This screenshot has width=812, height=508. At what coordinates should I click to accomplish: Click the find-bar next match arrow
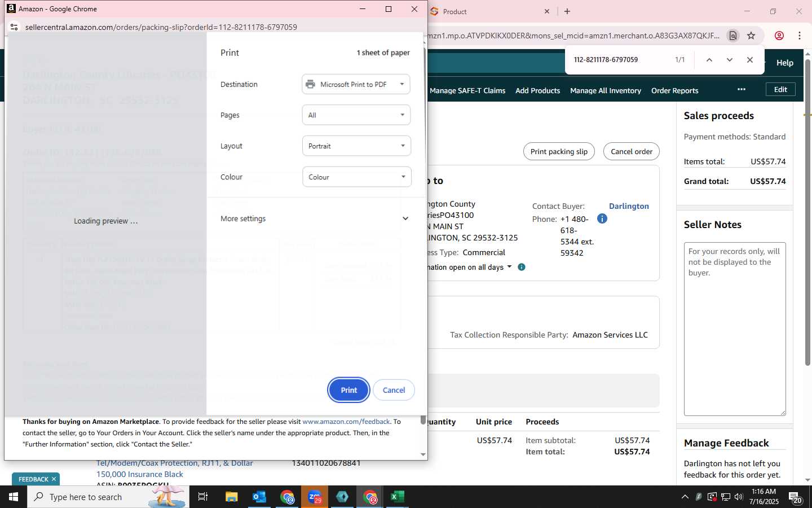[730, 60]
